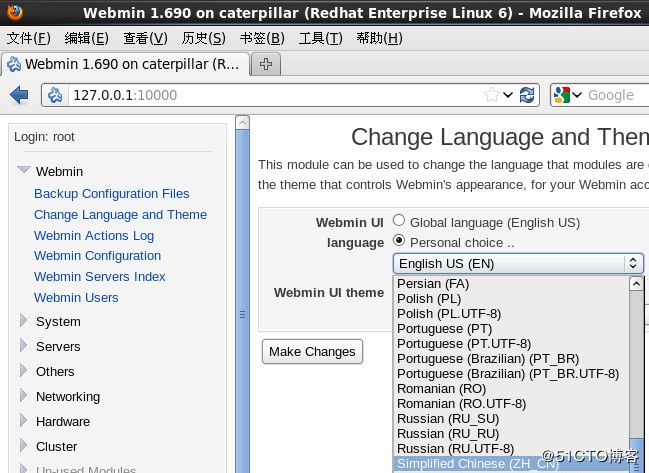The height and width of the screenshot is (473, 649).
Task: Select Personal choice radio button
Action: click(x=399, y=240)
